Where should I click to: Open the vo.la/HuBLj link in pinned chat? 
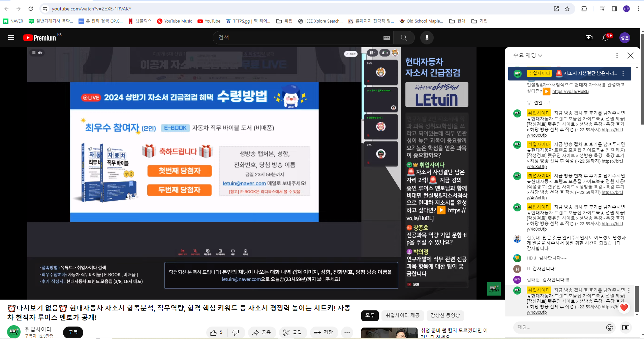[x=571, y=92]
